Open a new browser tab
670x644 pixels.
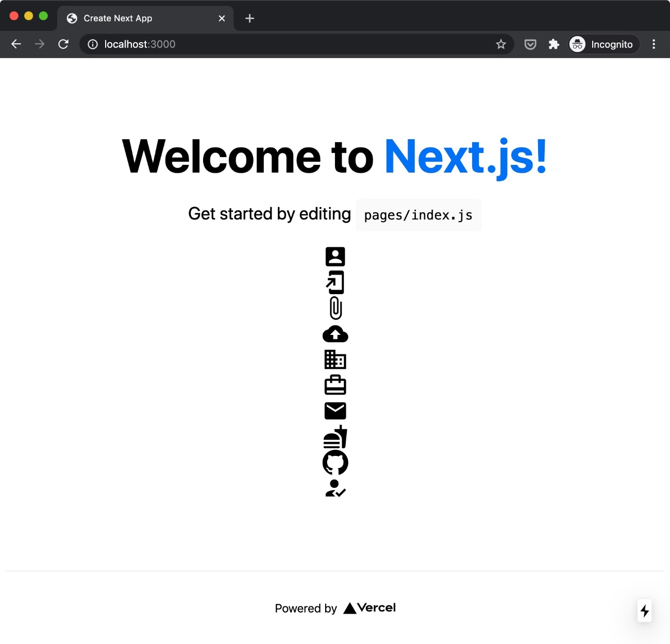tap(250, 18)
